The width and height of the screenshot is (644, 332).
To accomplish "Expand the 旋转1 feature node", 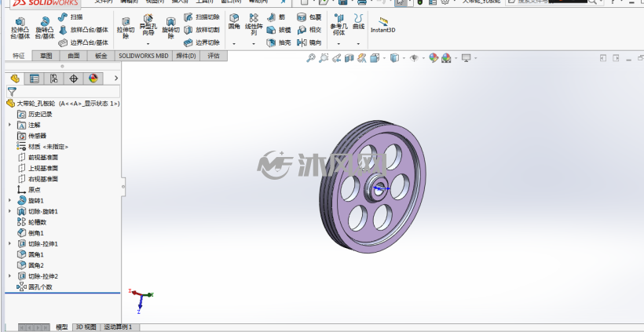I will 10,200.
